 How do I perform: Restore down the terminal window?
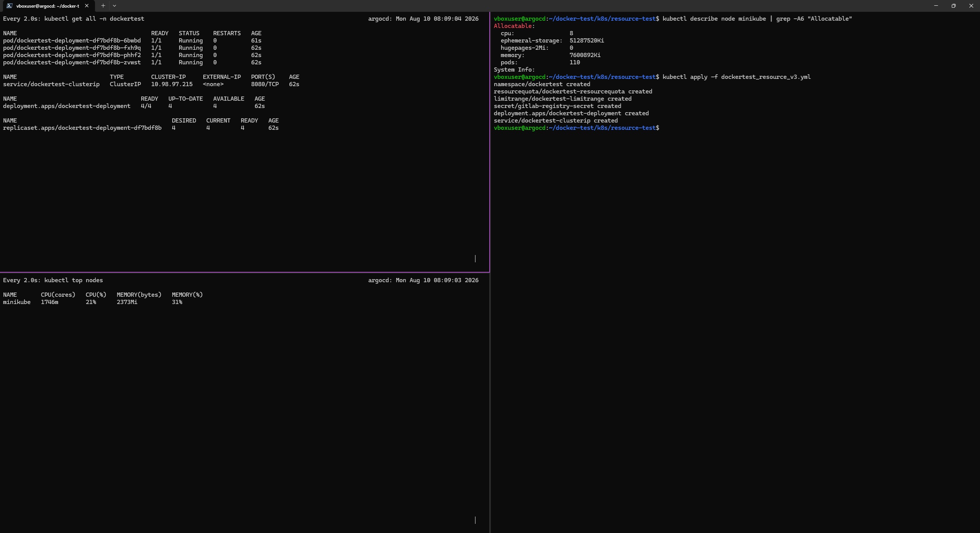954,6
